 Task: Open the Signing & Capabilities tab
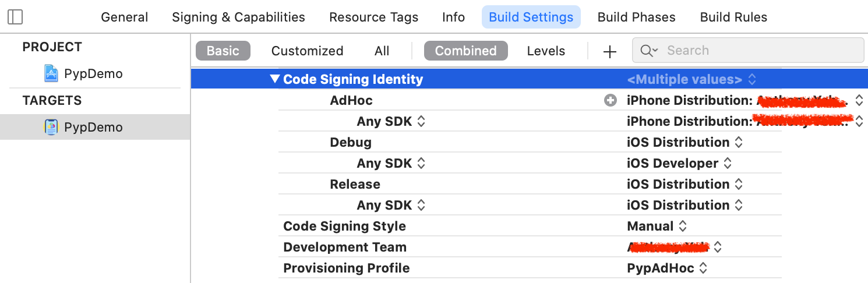[238, 17]
